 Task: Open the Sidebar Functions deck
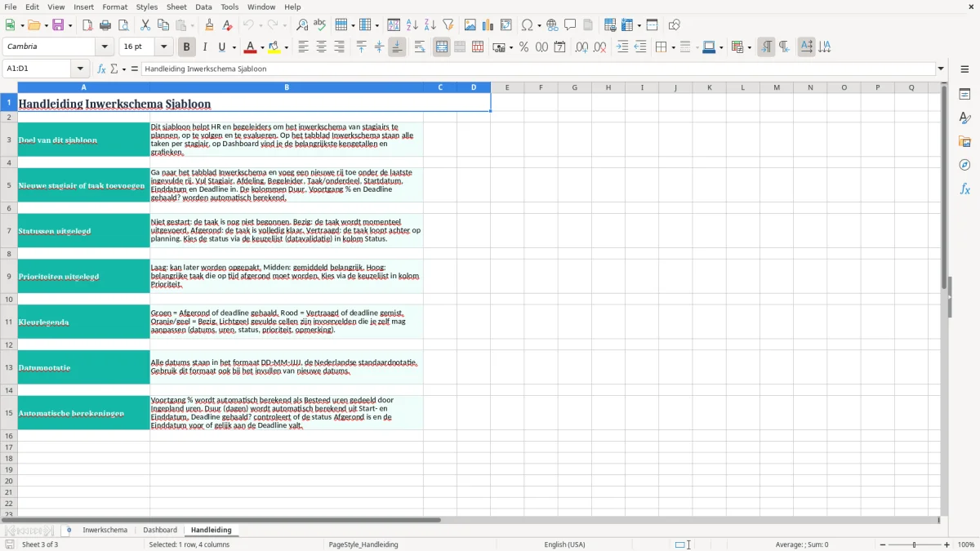point(964,189)
